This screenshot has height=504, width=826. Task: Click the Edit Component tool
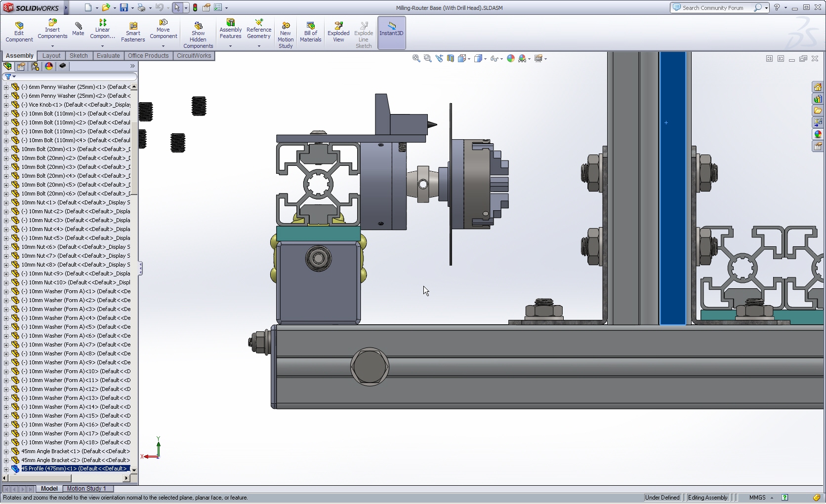pos(19,32)
